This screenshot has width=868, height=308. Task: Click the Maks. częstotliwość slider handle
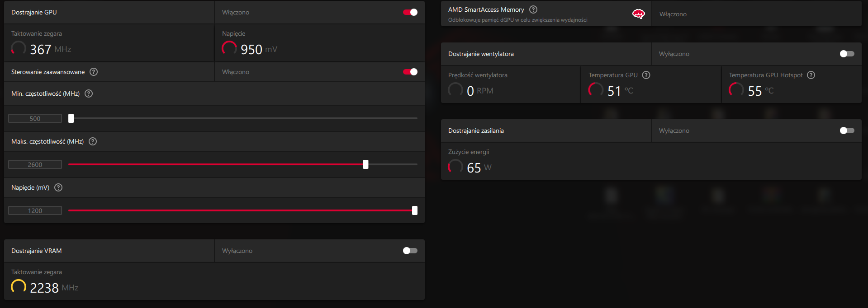coord(365,164)
